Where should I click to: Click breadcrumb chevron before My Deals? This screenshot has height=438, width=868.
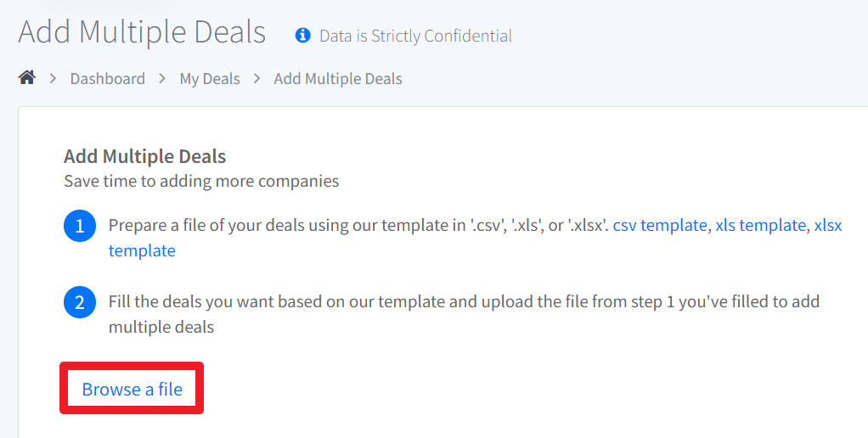pyautogui.click(x=162, y=79)
